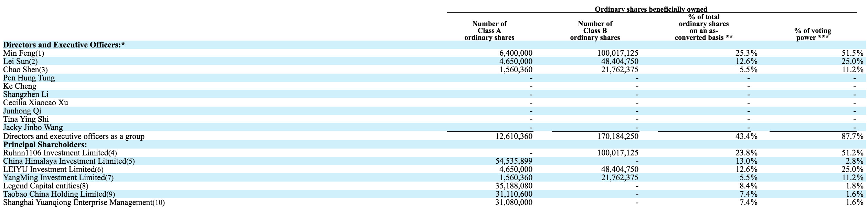Screen dimensions: 868x207
Task: Click 'China Himalaya Investment Litmited(5)'
Action: (69, 161)
